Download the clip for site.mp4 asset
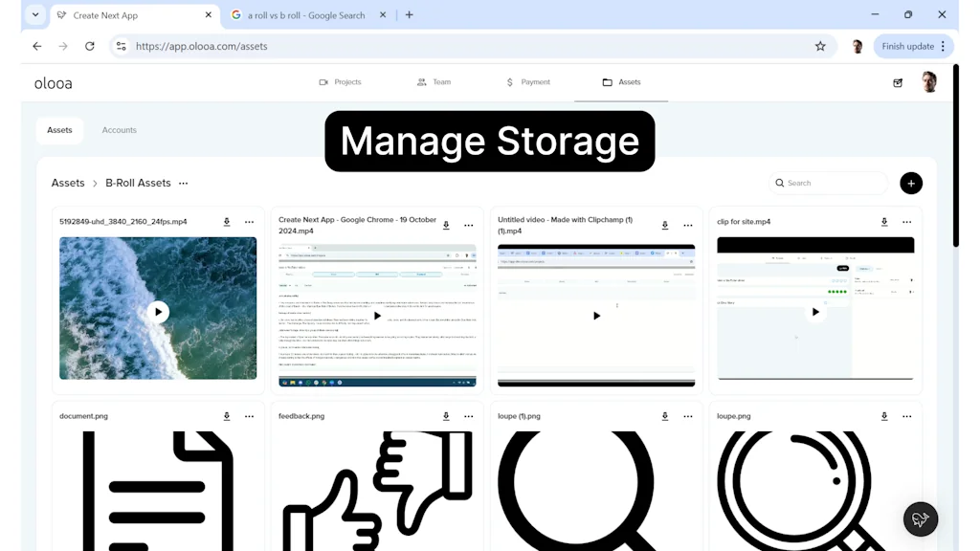The image size is (980, 551). coord(883,221)
